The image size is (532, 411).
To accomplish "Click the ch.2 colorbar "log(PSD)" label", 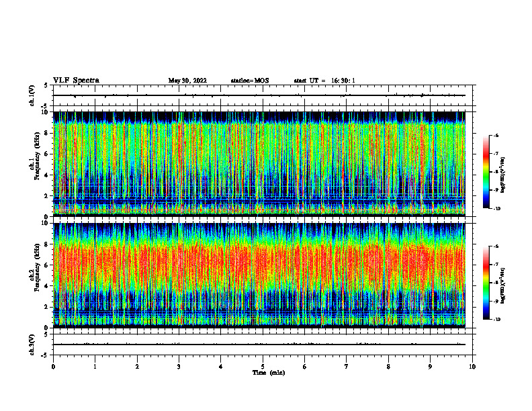I will tap(503, 285).
